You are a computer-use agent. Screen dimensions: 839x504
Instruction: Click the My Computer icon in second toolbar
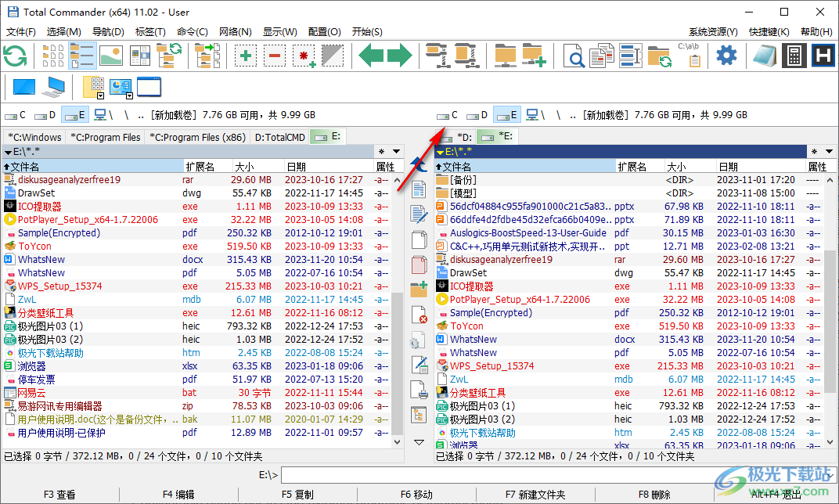[53, 87]
